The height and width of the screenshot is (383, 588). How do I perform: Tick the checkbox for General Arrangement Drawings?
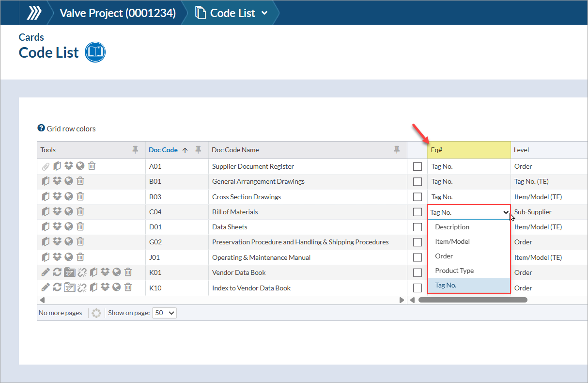click(418, 182)
